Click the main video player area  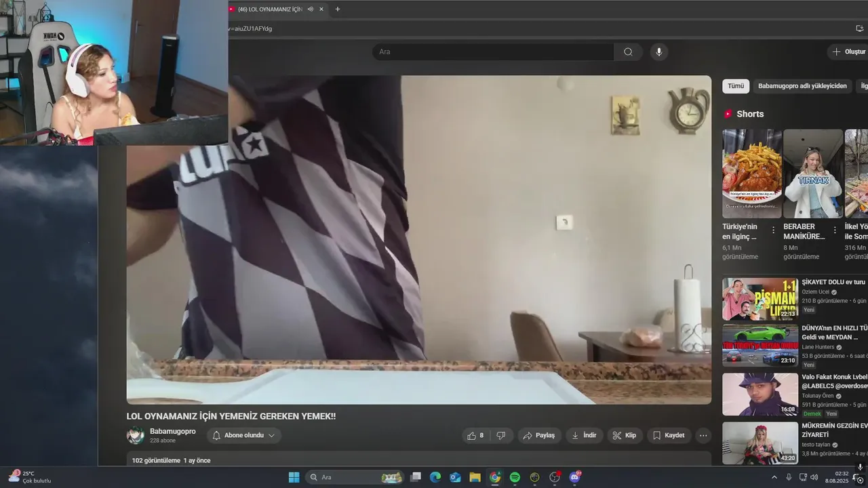pos(419,240)
